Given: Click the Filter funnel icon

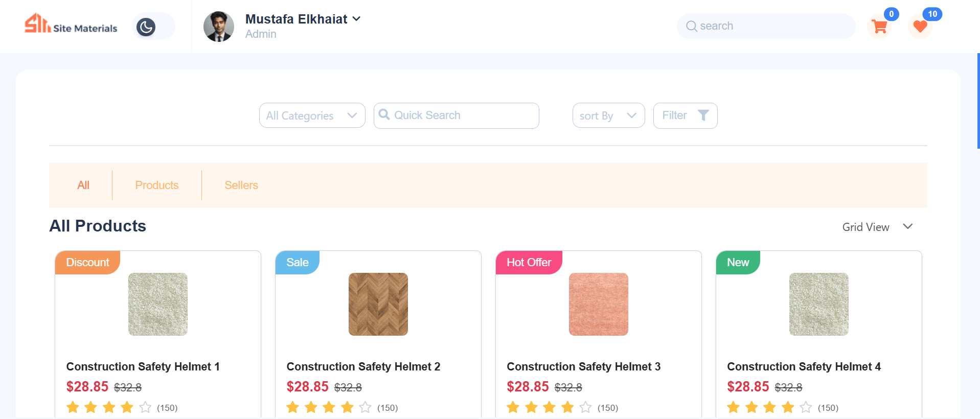Looking at the screenshot, I should click(x=703, y=115).
